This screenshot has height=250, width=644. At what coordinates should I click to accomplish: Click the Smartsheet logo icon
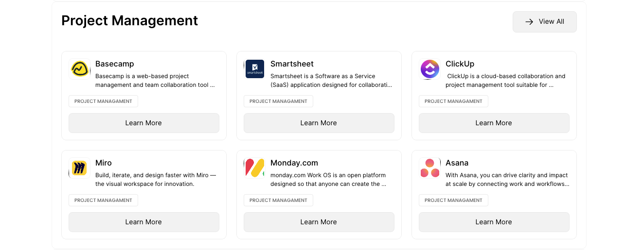[254, 69]
